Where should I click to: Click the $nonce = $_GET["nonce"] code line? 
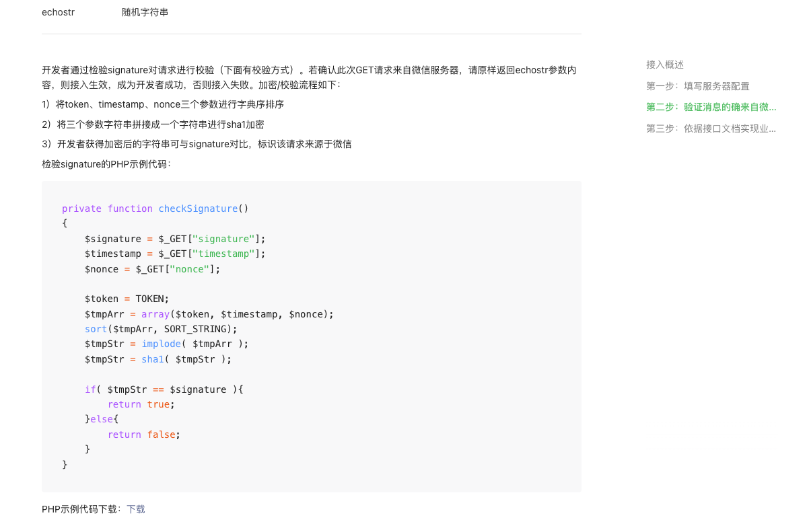[x=152, y=269]
